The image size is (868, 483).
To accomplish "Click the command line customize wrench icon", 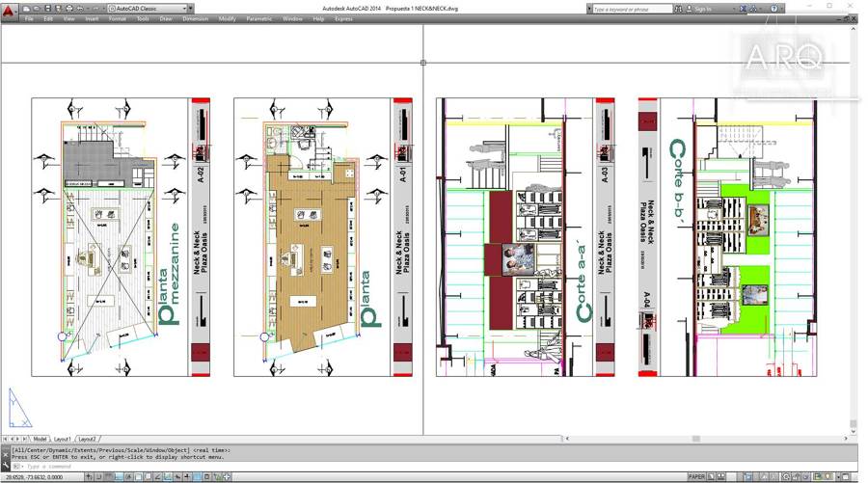I will tap(6, 466).
